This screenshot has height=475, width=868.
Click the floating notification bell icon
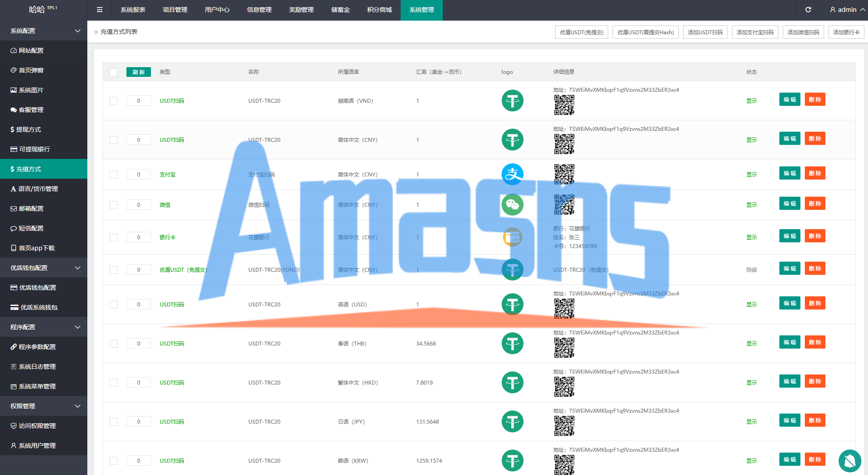(x=850, y=461)
